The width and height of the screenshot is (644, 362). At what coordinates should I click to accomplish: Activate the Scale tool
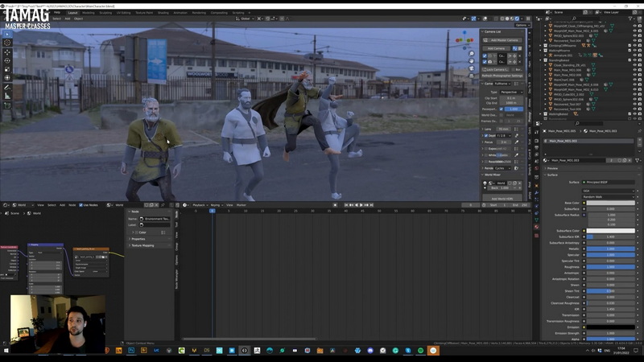coord(7,69)
